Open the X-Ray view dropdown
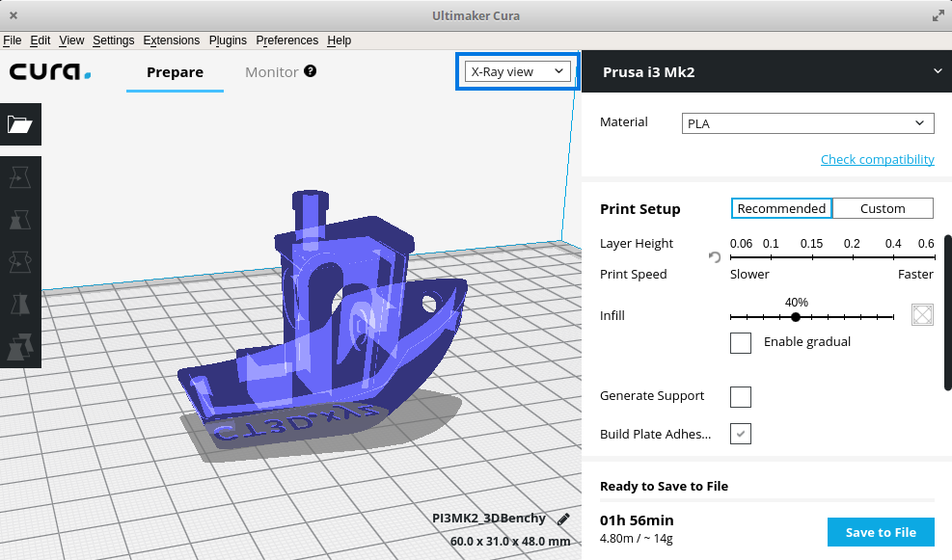 point(517,71)
